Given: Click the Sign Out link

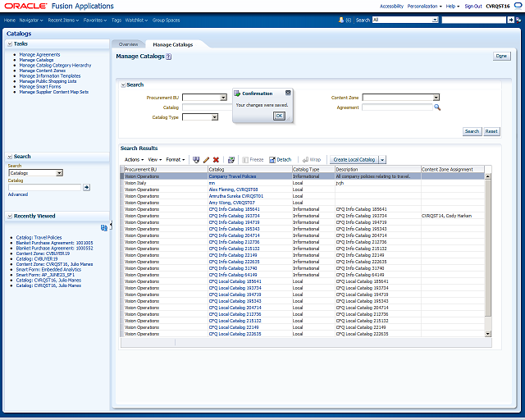Looking at the screenshot, I should 473,6.
